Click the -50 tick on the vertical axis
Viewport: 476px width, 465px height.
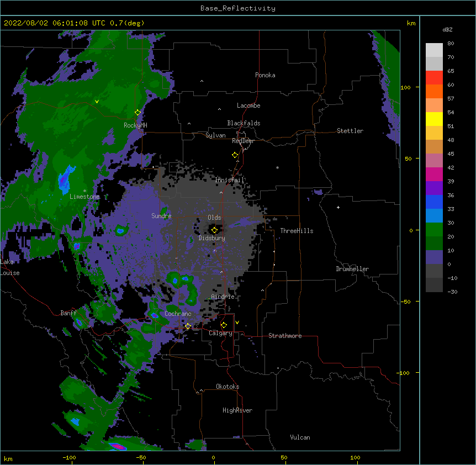[x=405, y=302]
